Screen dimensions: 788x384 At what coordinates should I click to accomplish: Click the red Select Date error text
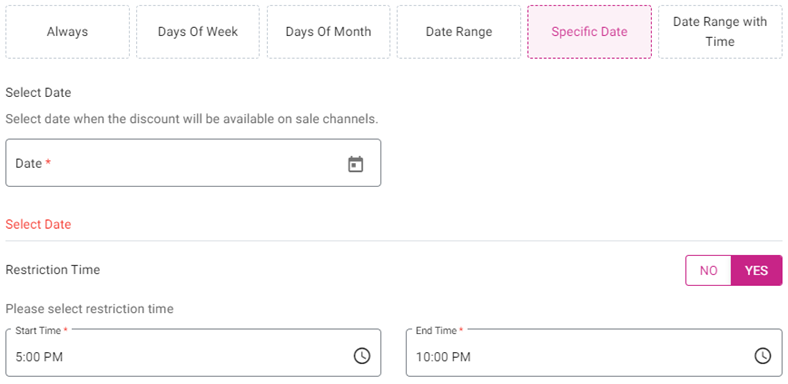pos(38,224)
